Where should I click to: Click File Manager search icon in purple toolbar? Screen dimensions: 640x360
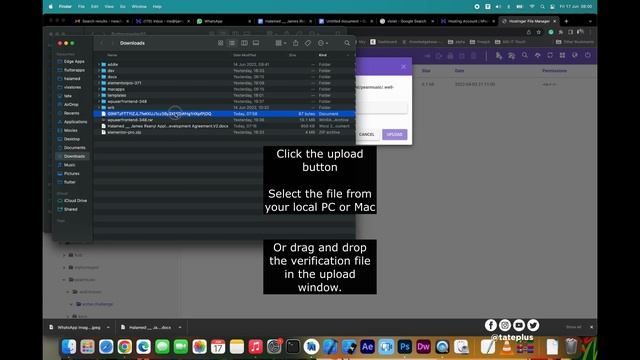coord(525,56)
